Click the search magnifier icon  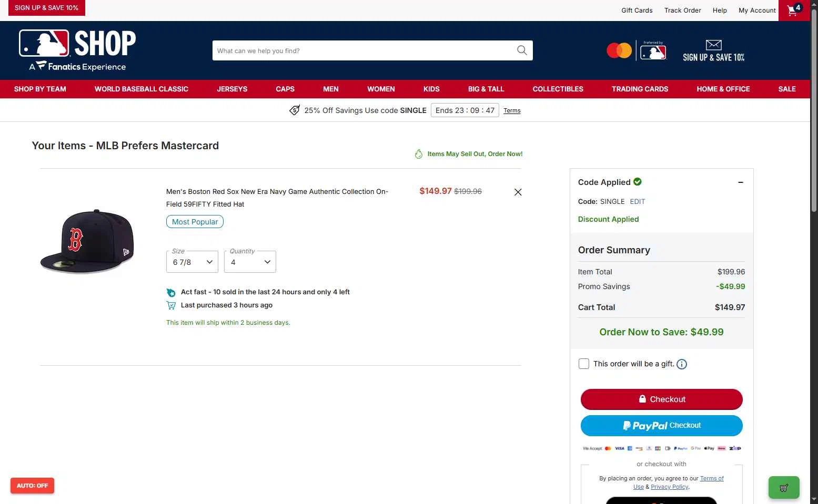522,50
